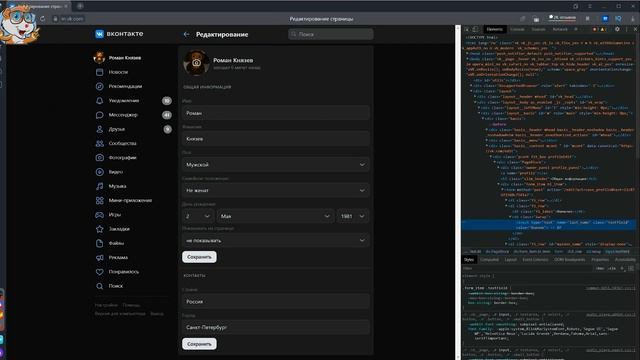Open the birth month dropdown showing Мая
Viewport: 640px width, 360px height.
276,216
